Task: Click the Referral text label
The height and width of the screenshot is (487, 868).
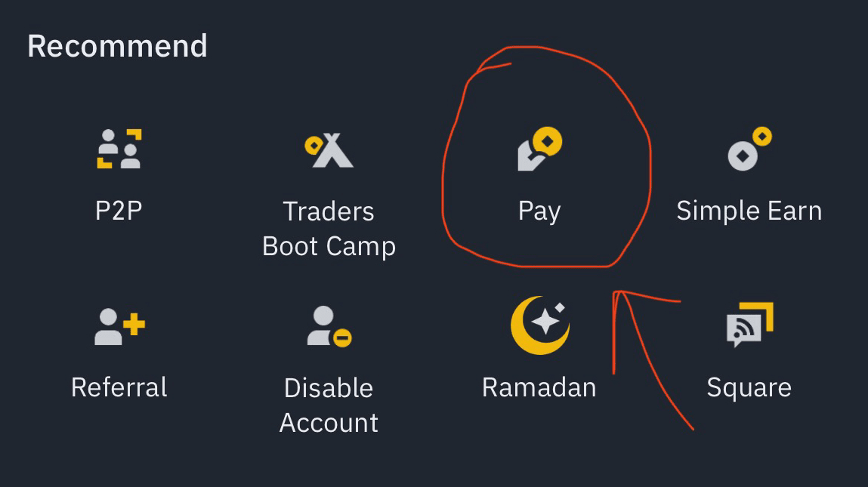Action: [119, 387]
